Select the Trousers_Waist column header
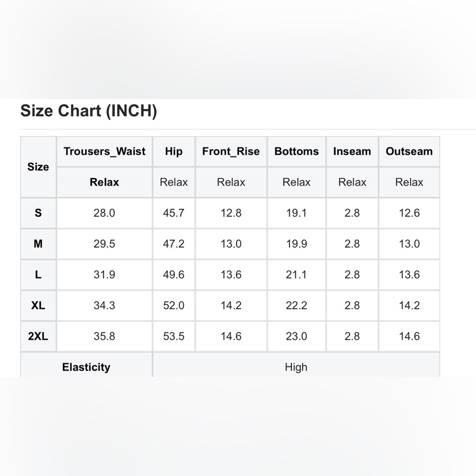476x476 pixels. 104,151
